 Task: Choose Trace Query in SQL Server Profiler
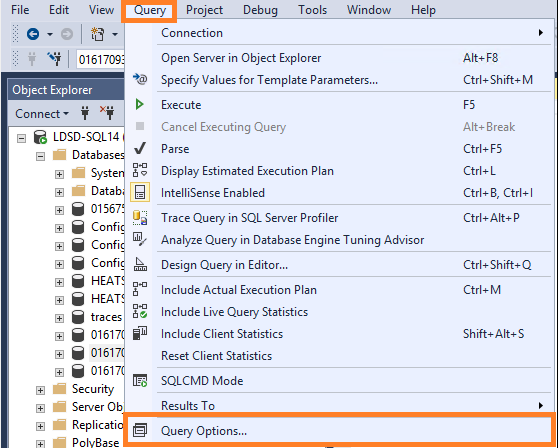pos(339,218)
